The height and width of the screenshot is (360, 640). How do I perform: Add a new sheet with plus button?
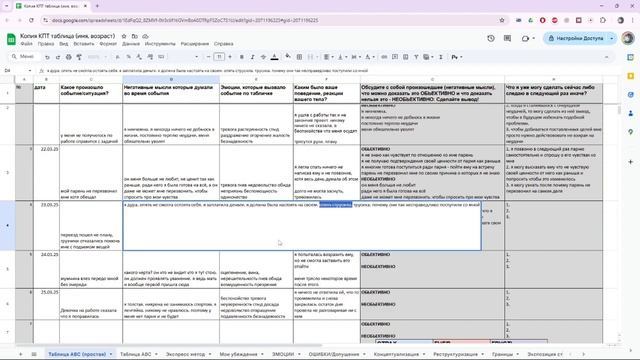tap(20, 354)
